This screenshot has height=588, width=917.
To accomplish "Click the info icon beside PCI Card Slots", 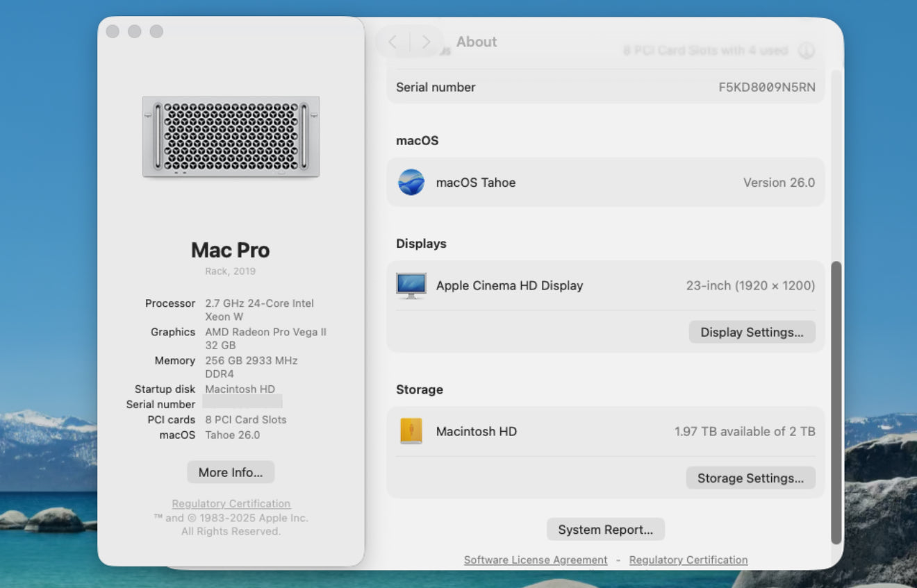I will 806,51.
